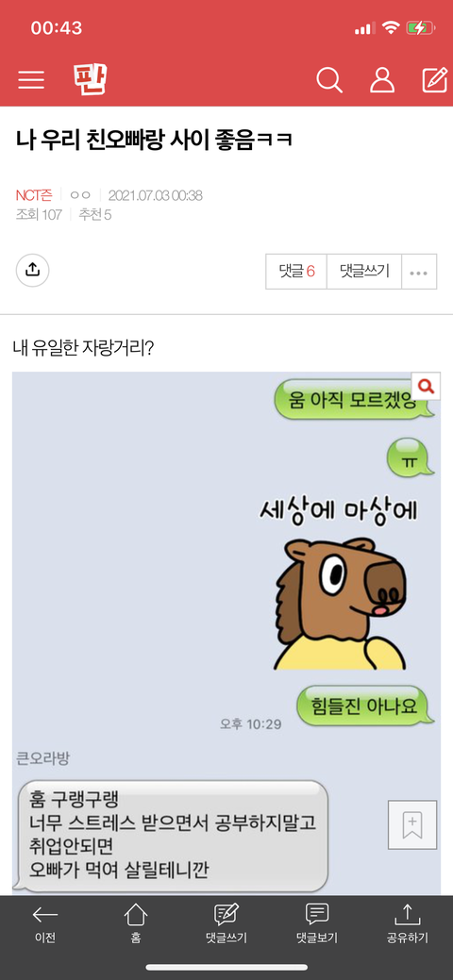Select 댓글보기 in bottom bar
Viewport: 453px width, 980px height.
[x=316, y=925]
